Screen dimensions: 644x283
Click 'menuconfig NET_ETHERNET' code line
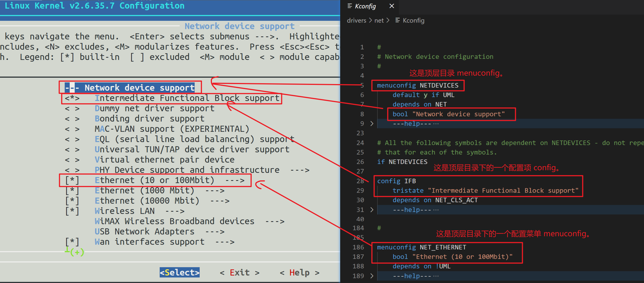(x=422, y=247)
